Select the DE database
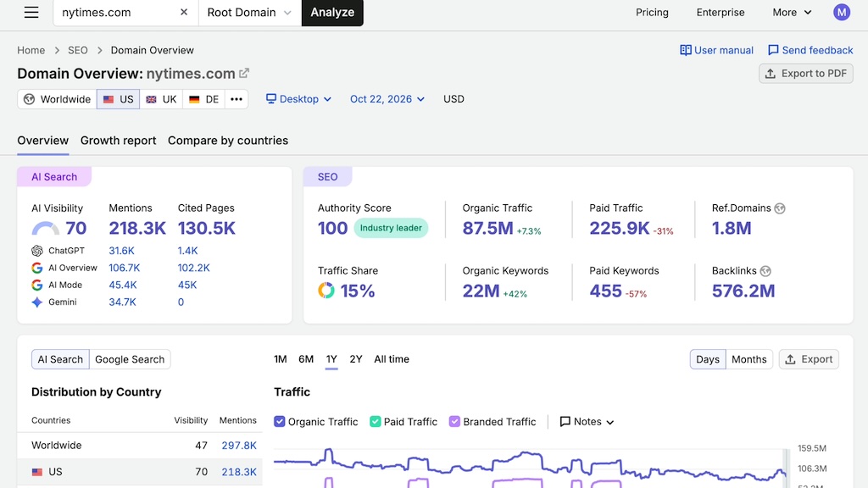868x488 pixels. 203,99
